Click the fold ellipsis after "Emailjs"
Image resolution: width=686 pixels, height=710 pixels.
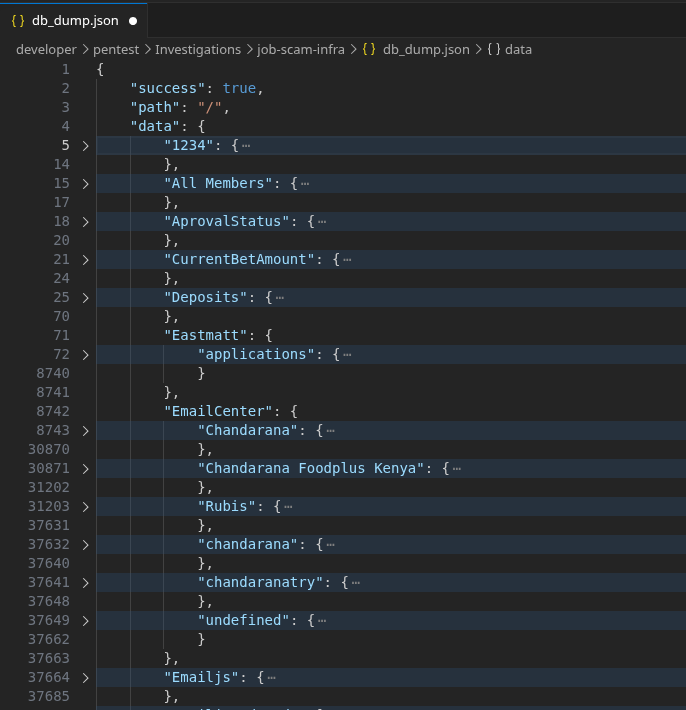[271, 678]
